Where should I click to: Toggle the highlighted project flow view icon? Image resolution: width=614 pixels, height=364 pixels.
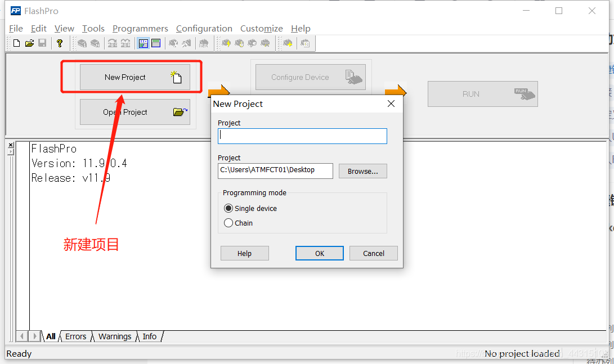144,43
